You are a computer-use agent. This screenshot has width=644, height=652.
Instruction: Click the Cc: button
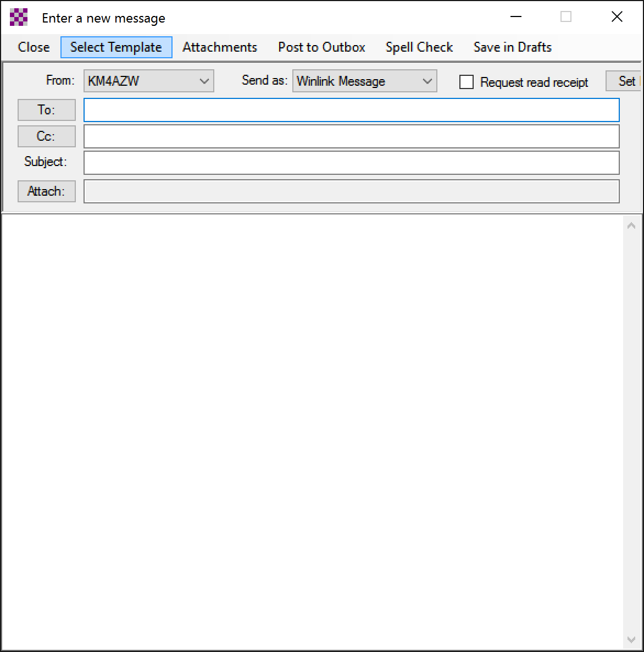[x=46, y=136]
